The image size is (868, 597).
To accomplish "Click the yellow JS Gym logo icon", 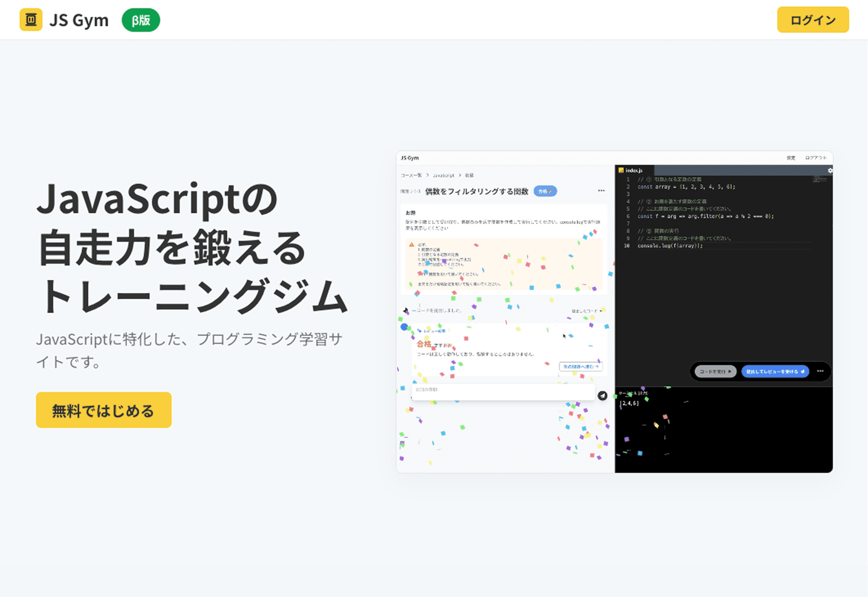I will pyautogui.click(x=31, y=20).
